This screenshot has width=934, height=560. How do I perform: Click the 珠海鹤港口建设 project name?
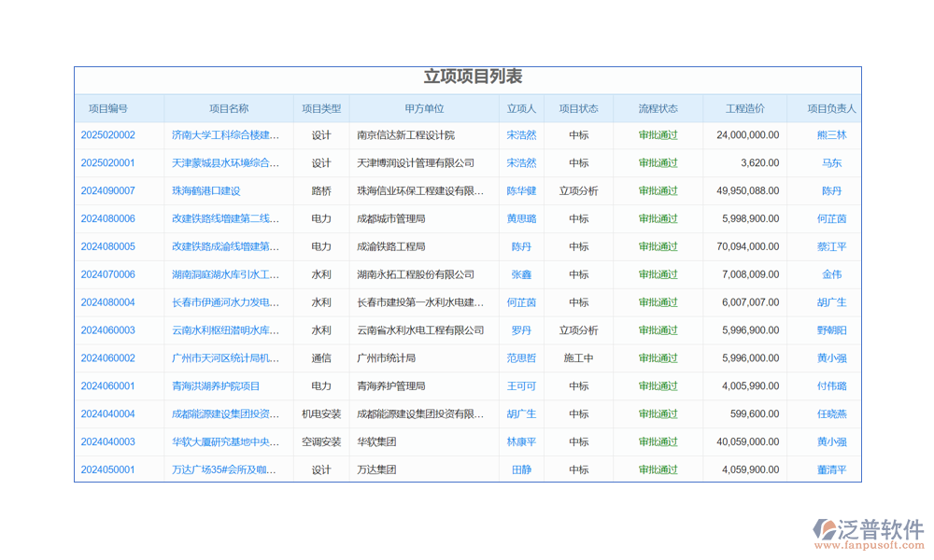coord(205,191)
